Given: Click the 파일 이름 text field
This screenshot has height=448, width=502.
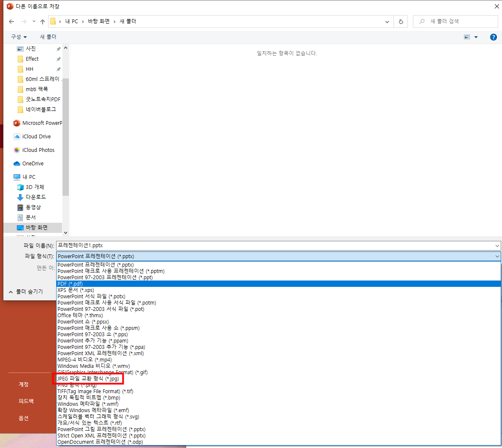Looking at the screenshot, I should pyautogui.click(x=275, y=246).
